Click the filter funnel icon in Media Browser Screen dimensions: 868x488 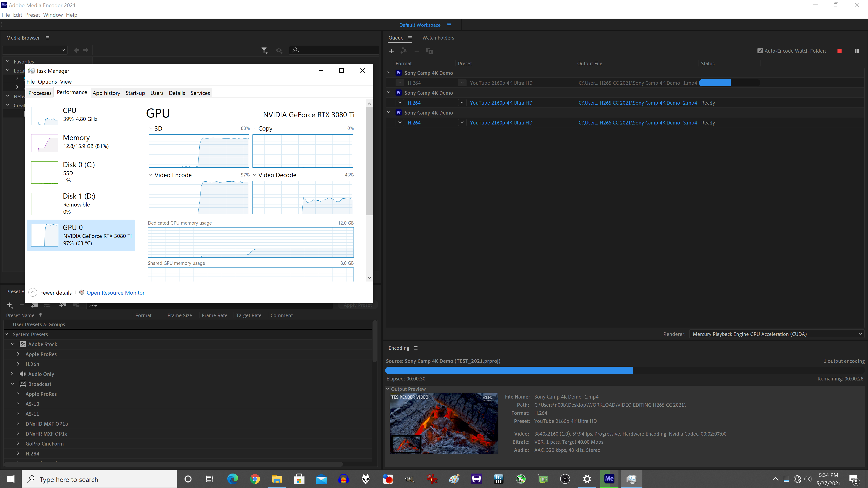pyautogui.click(x=264, y=50)
